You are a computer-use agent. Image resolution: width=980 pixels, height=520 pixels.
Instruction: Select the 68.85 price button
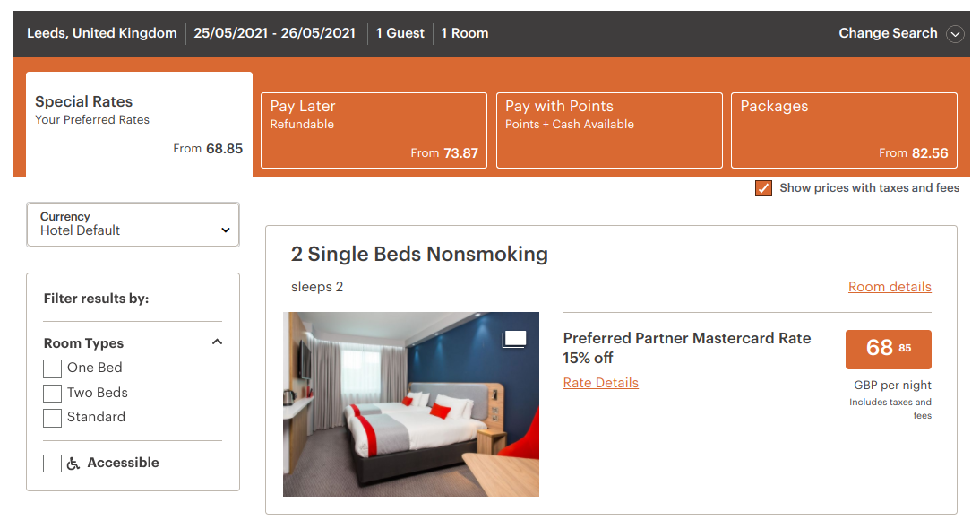888,349
